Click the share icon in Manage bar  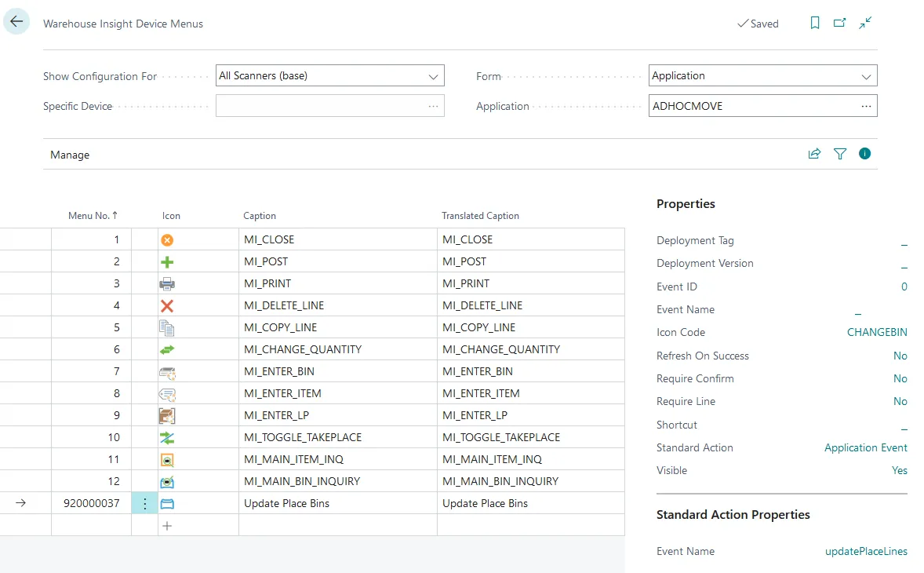[x=814, y=154]
